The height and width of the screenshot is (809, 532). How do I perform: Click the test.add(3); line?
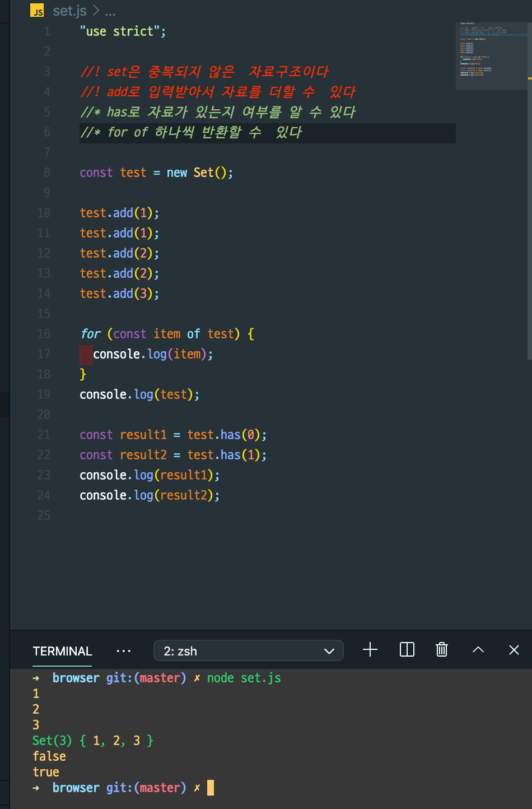click(x=119, y=294)
